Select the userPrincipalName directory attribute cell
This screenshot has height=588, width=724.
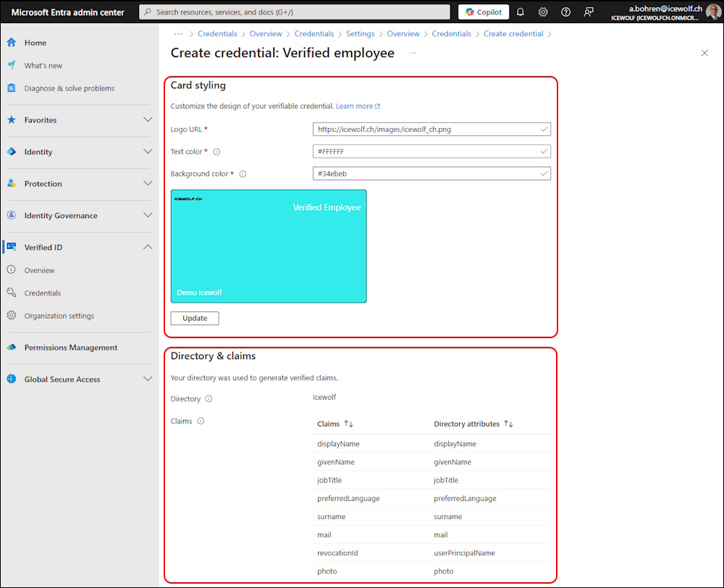coord(464,553)
